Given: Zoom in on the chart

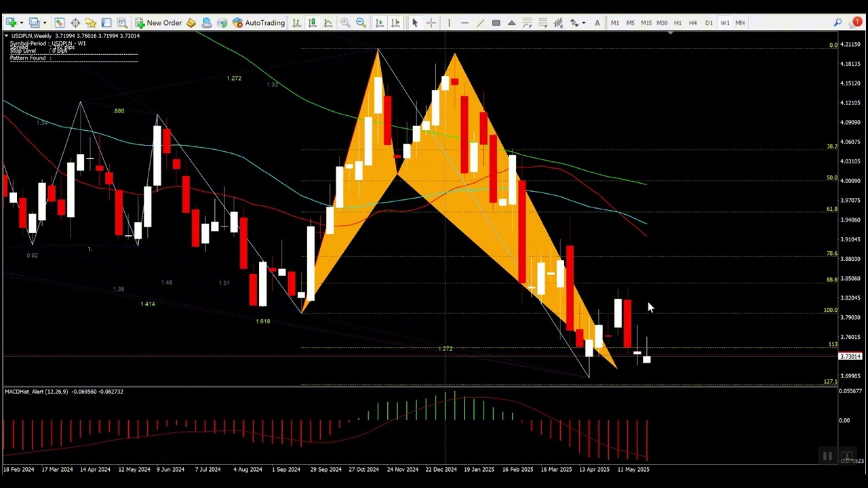Looking at the screenshot, I should (345, 23).
